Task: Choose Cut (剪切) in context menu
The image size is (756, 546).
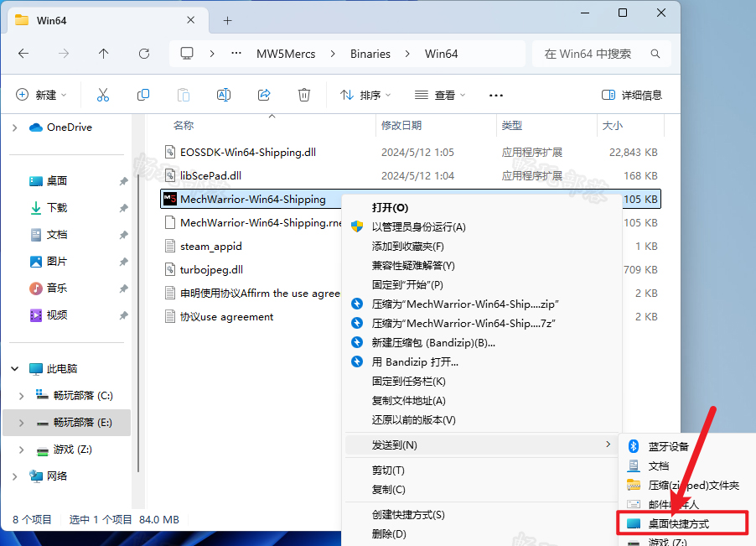Action: pyautogui.click(x=388, y=471)
